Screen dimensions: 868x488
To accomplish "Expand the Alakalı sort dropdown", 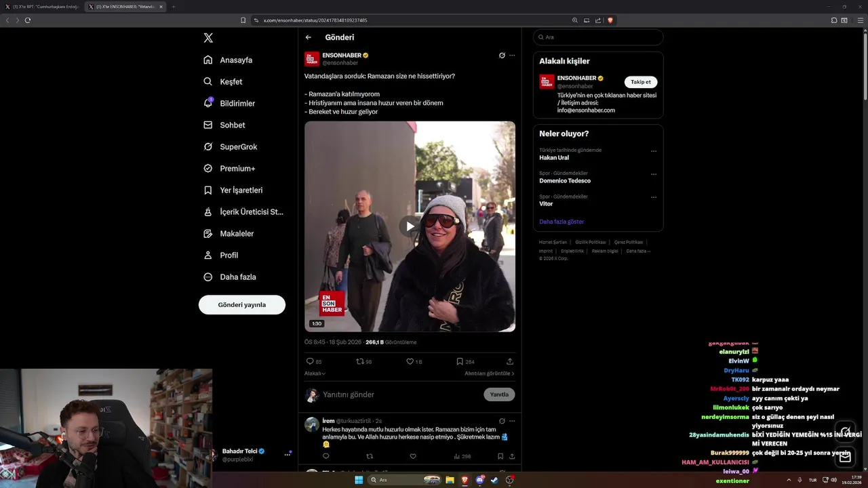I will point(315,373).
